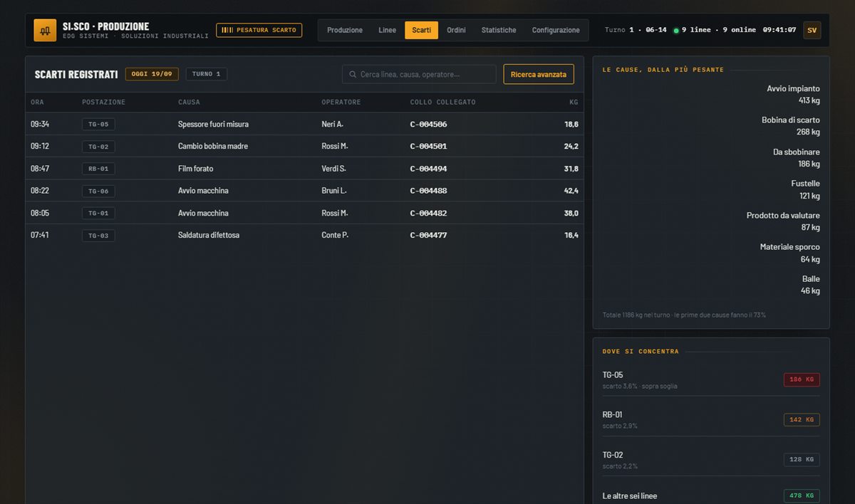
Task: Click the barcode icon in Pesatura Scarto
Action: tap(227, 30)
